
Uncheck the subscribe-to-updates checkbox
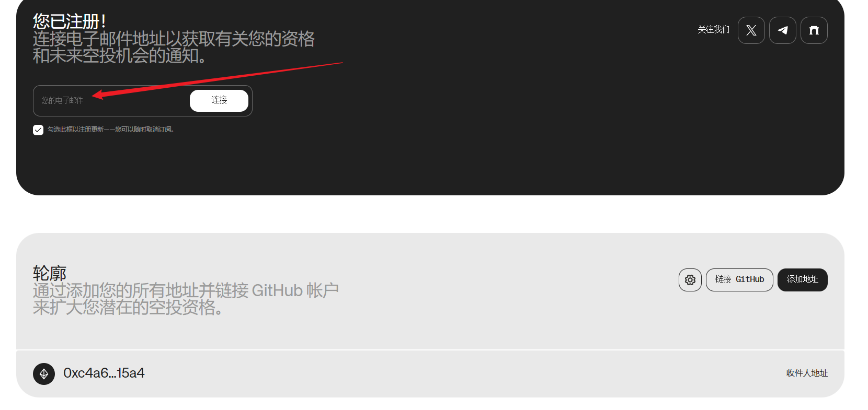[38, 130]
